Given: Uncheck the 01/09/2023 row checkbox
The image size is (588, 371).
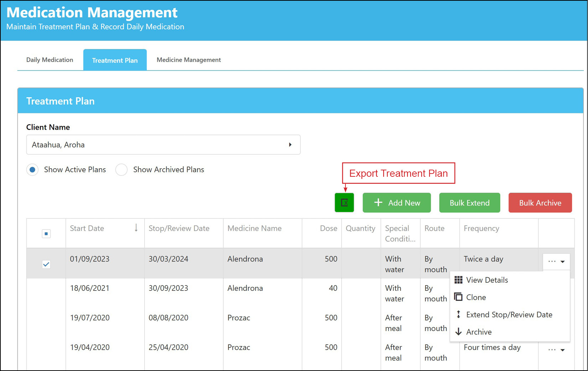Looking at the screenshot, I should (x=46, y=264).
